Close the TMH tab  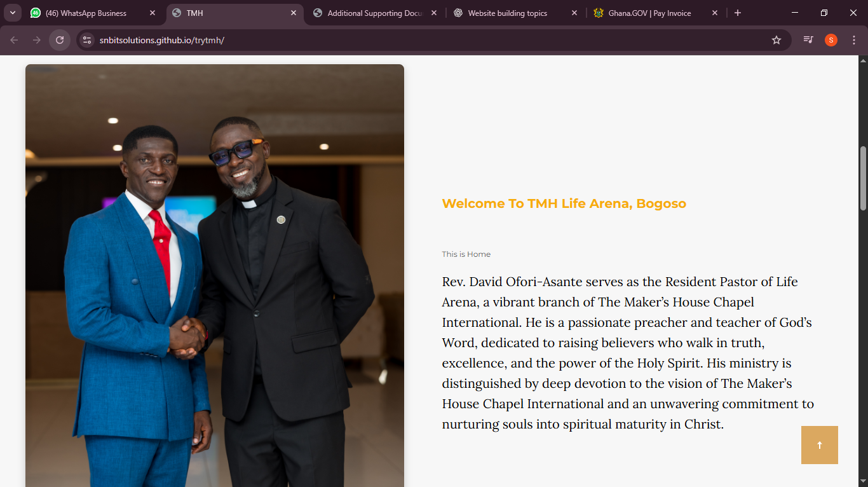tap(294, 13)
